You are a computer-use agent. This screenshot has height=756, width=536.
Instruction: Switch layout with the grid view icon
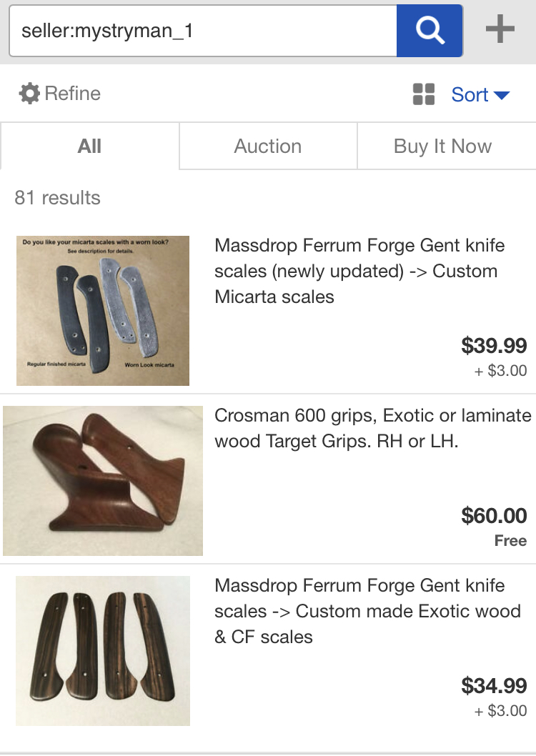point(424,94)
